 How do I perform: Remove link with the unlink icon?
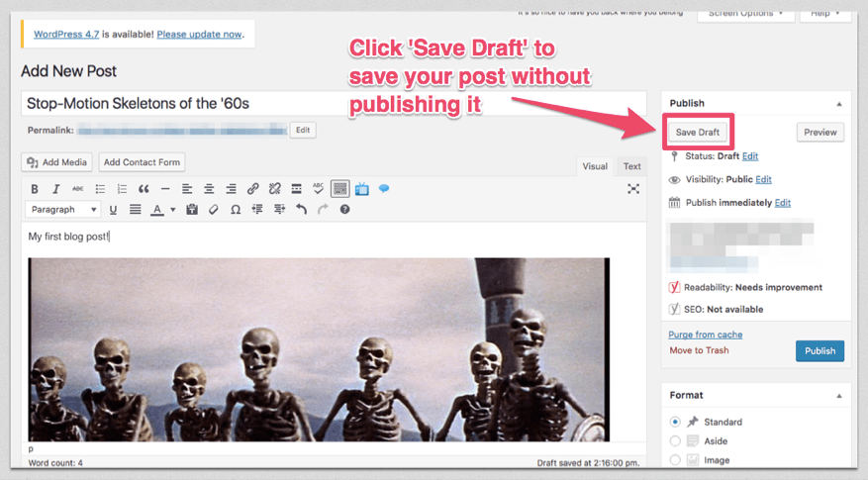pyautogui.click(x=274, y=189)
